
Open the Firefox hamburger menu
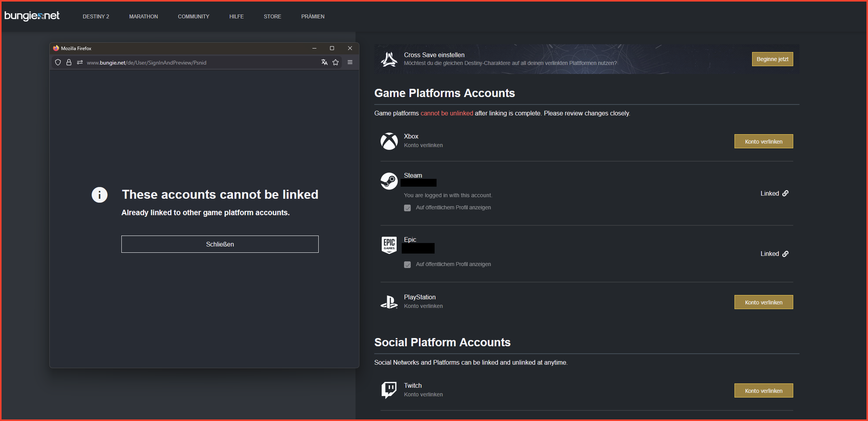pos(350,62)
